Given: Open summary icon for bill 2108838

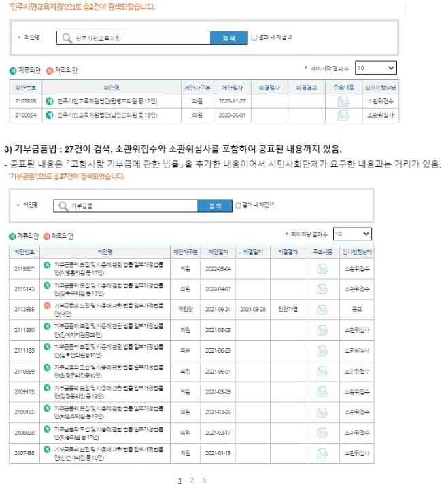Looking at the screenshot, I should (322, 433).
